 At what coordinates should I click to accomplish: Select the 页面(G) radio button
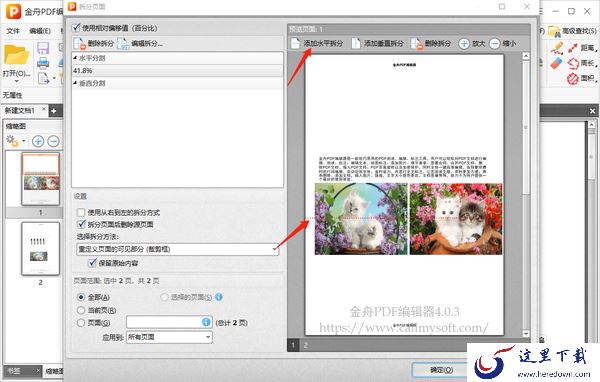pos(81,323)
